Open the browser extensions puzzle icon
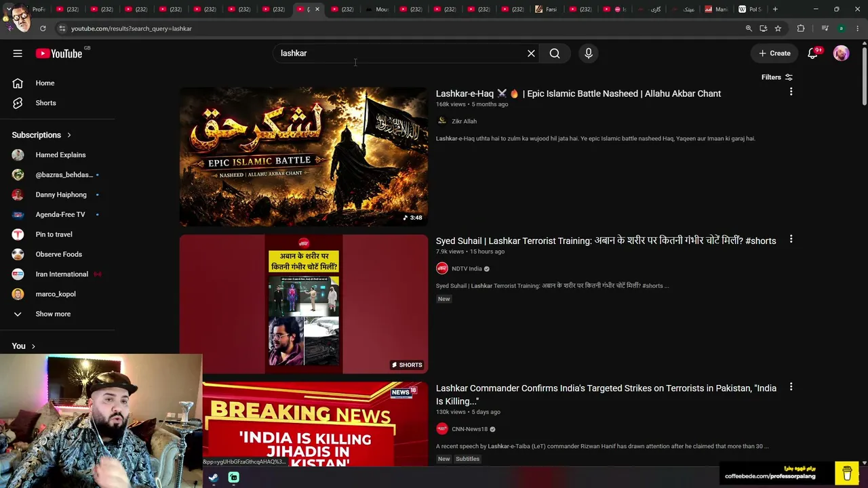 click(801, 28)
